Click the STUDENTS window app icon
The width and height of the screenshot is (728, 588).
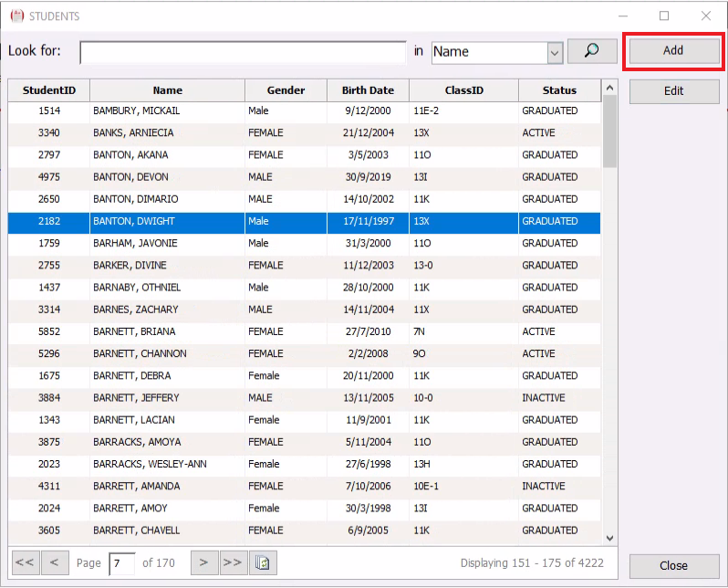[17, 16]
